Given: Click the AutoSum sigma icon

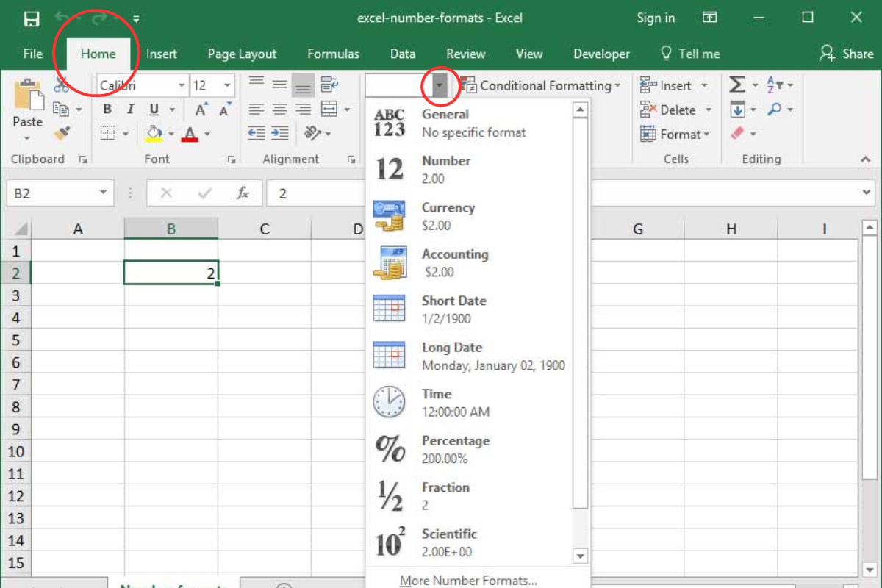Looking at the screenshot, I should click(737, 85).
